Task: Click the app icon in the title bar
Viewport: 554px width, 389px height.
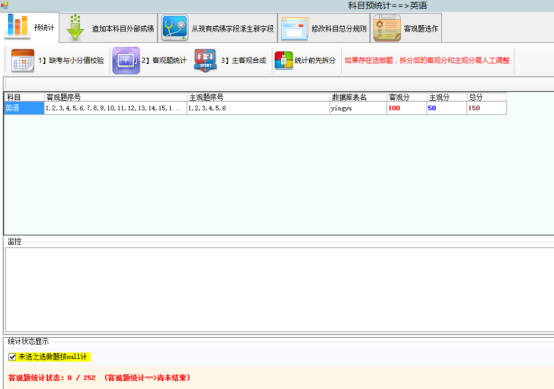Action: coord(4,5)
